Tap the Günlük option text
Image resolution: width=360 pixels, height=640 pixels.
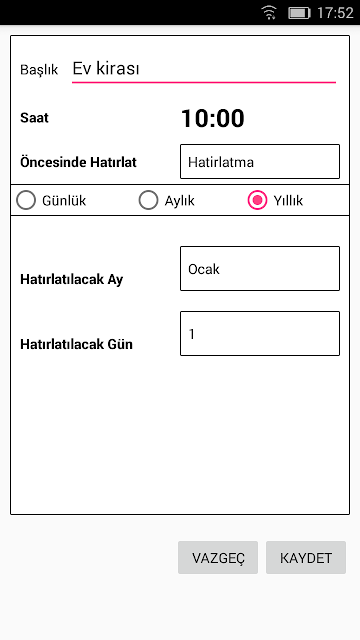[64, 200]
